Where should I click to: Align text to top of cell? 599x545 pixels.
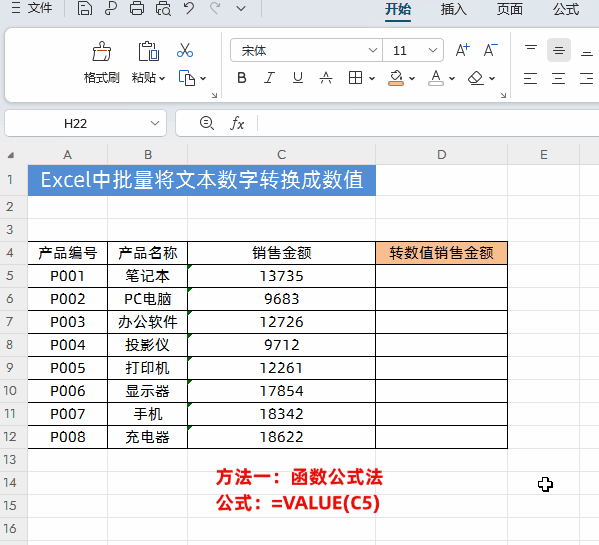point(531,50)
